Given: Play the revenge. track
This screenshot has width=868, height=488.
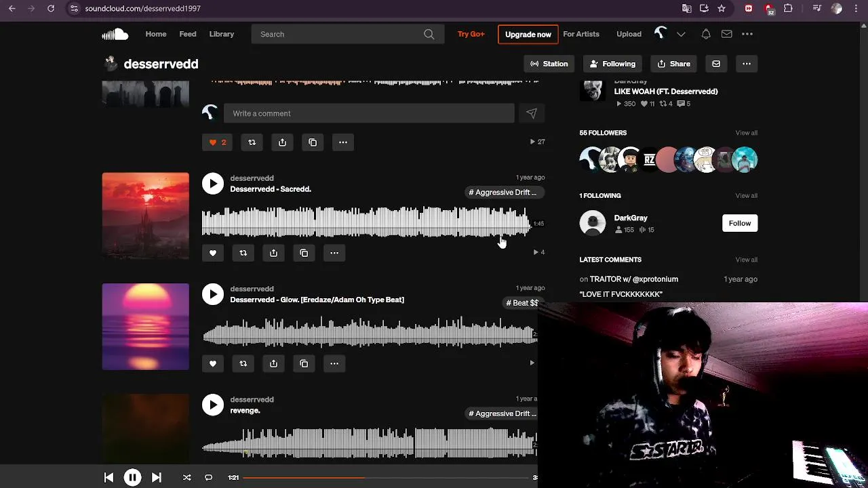Looking at the screenshot, I should pyautogui.click(x=213, y=405).
